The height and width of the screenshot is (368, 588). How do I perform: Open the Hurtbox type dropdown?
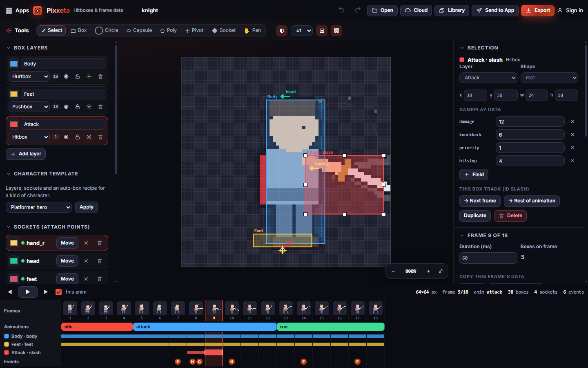(29, 76)
